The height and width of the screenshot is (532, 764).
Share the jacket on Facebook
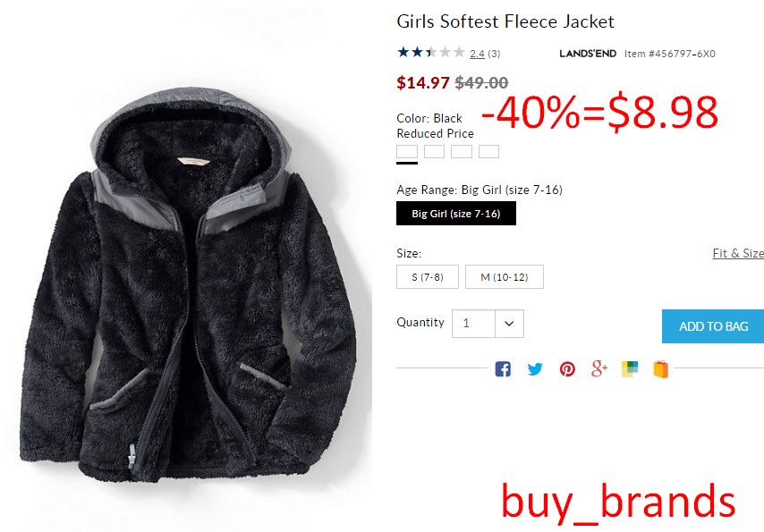pos(503,368)
